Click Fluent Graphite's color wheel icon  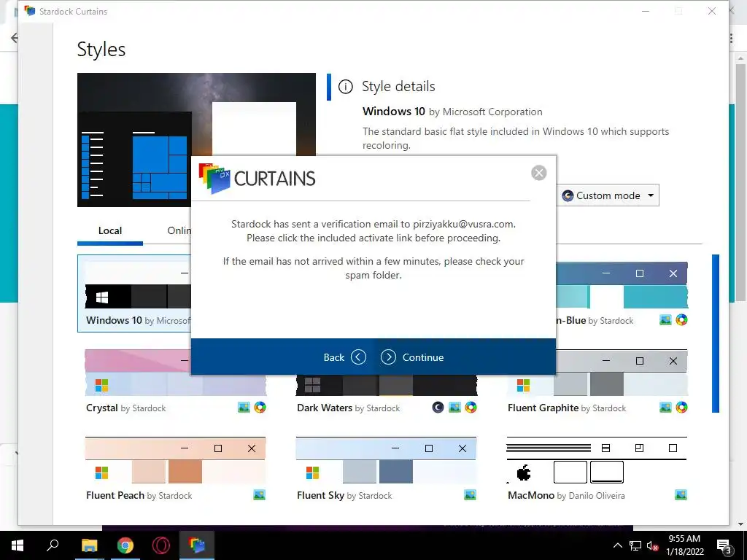click(682, 408)
